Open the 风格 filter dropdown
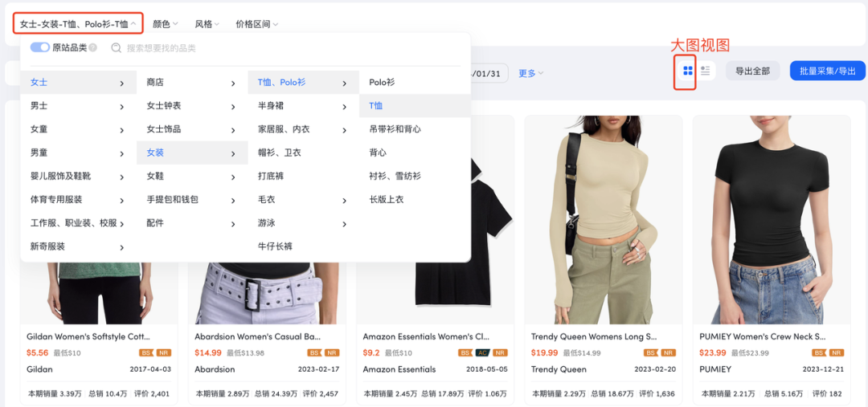Screen dimensions: 868x407 207,24
